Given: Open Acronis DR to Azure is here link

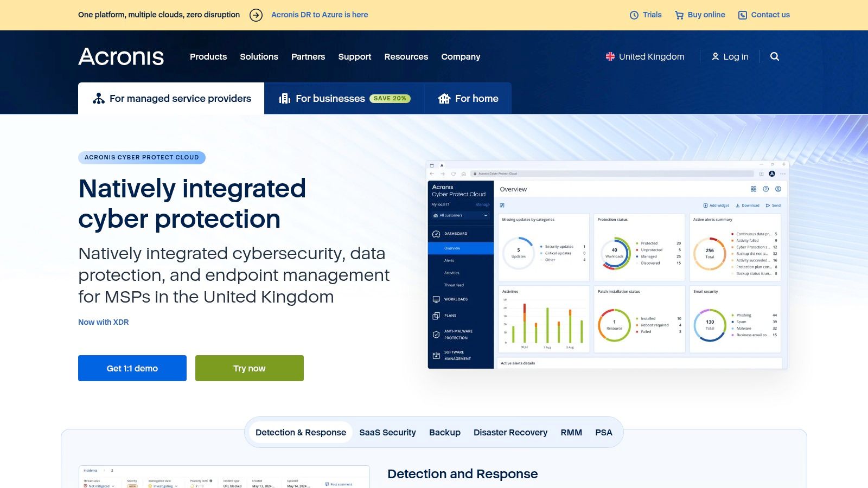Looking at the screenshot, I should (320, 15).
